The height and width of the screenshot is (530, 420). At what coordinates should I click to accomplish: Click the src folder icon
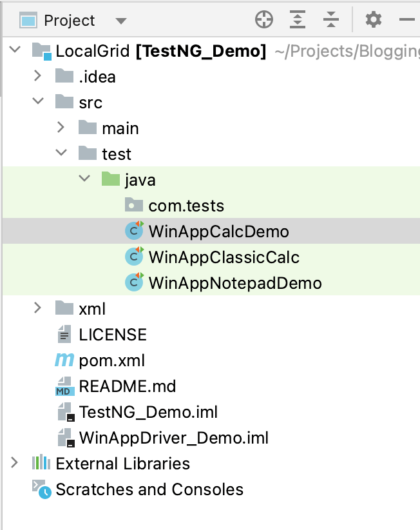[64, 101]
